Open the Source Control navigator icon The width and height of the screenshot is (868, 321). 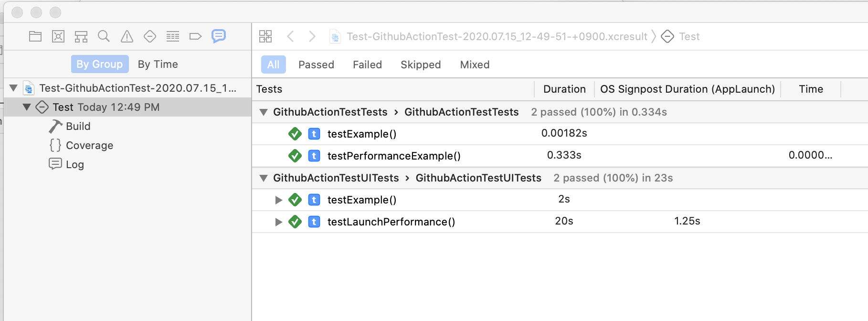58,36
